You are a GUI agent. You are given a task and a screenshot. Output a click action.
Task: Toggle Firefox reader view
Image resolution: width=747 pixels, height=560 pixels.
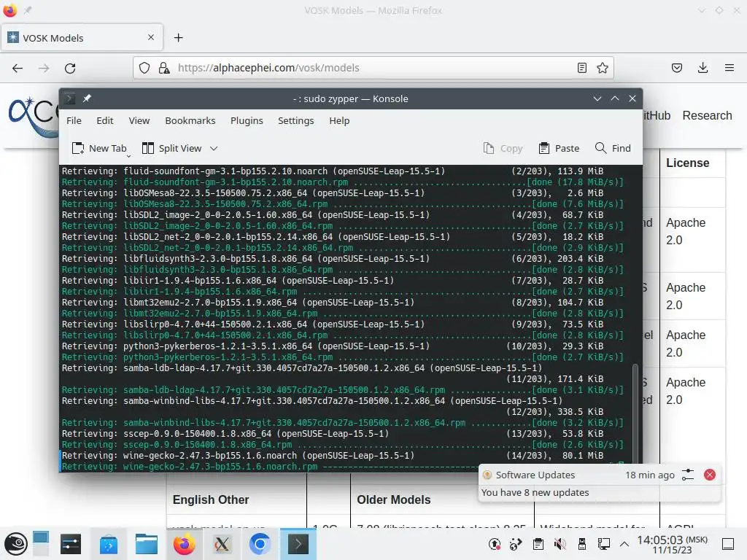click(581, 68)
